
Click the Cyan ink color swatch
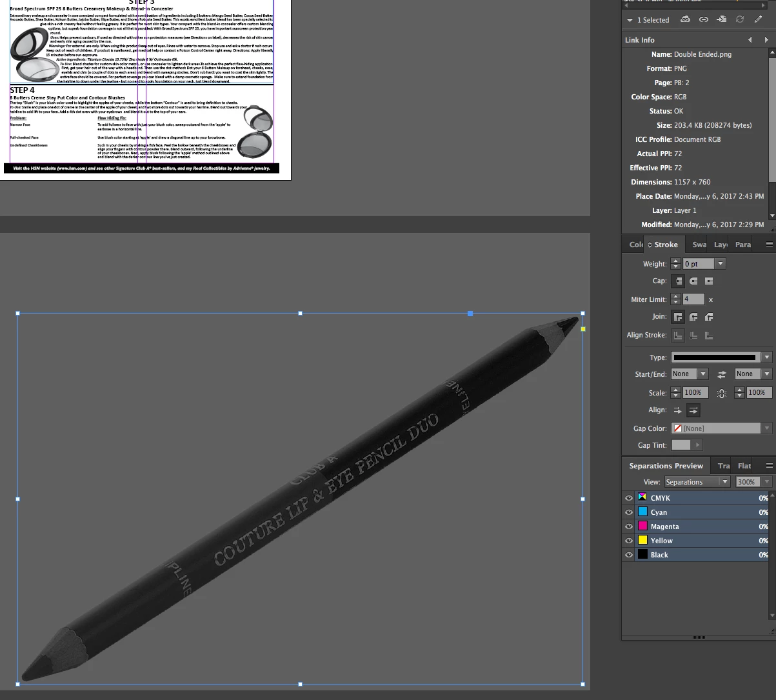(642, 512)
